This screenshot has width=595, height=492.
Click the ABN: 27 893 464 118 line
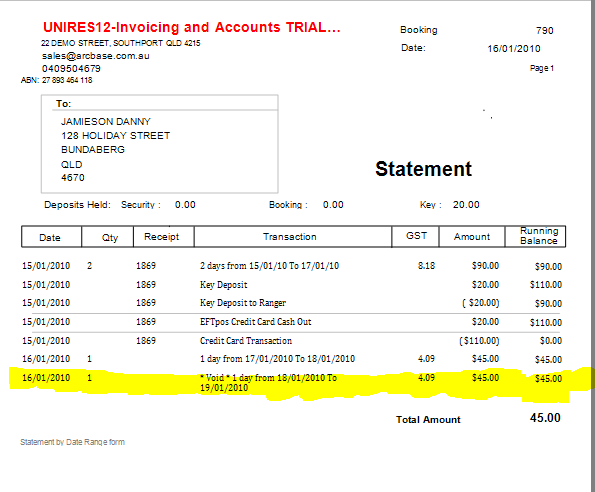57,80
